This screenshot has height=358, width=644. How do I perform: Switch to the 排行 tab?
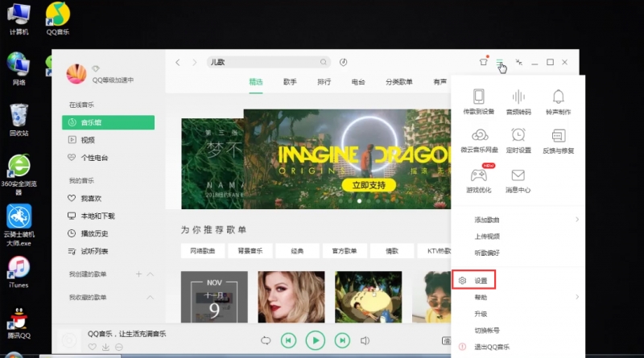324,82
